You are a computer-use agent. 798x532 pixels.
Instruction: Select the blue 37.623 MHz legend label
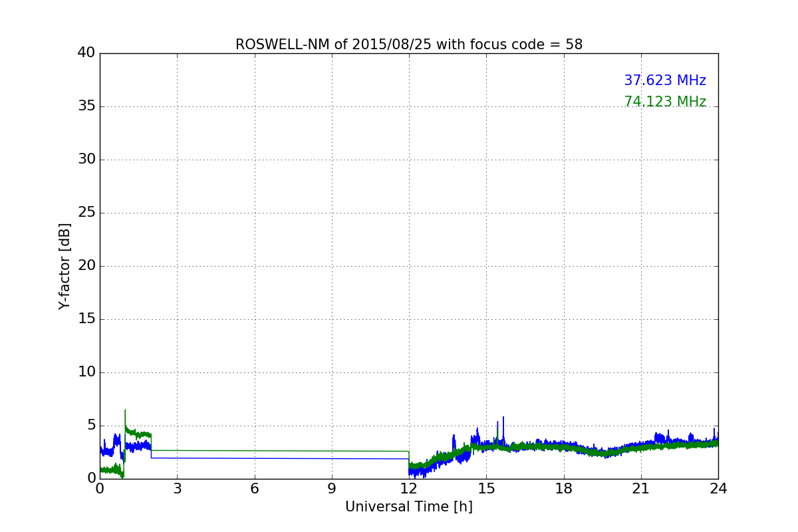coord(664,80)
